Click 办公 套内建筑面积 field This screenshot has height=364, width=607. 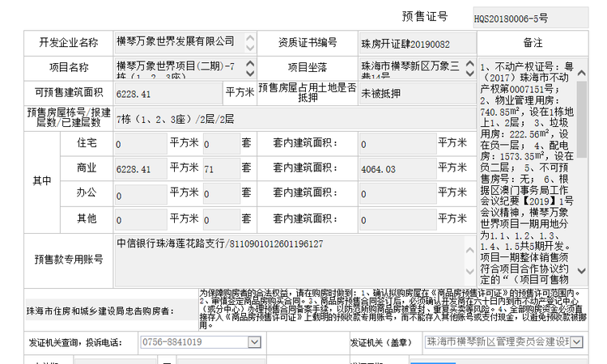pos(397,194)
